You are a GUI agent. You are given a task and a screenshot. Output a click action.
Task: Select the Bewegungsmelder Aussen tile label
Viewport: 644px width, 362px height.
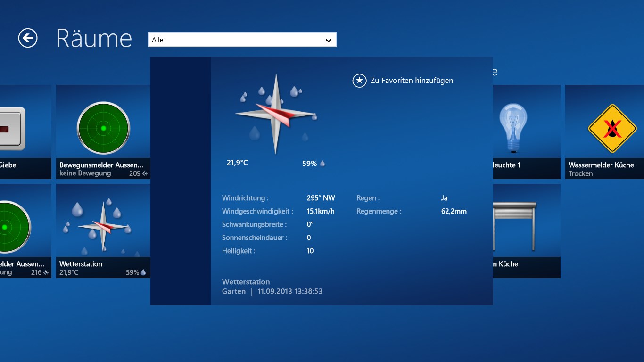tap(101, 165)
